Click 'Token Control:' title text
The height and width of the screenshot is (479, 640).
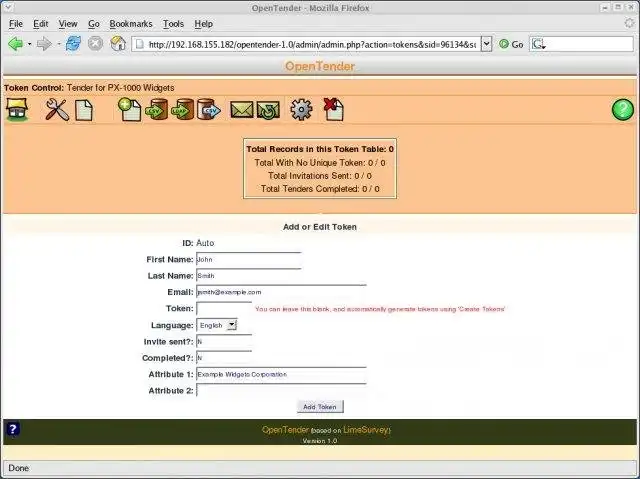[x=34, y=88]
